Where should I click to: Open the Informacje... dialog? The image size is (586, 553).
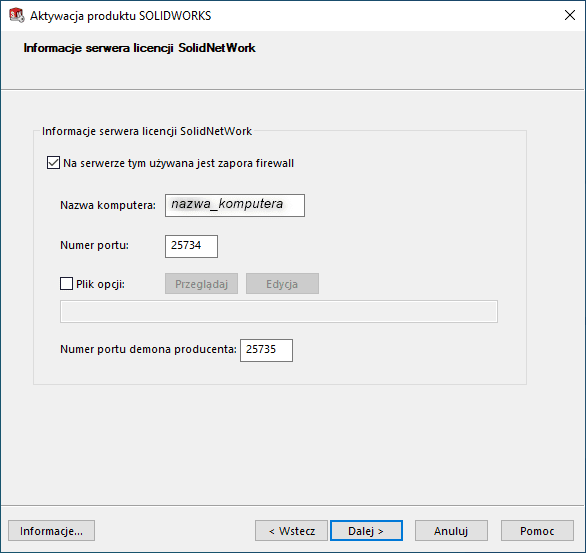click(52, 531)
